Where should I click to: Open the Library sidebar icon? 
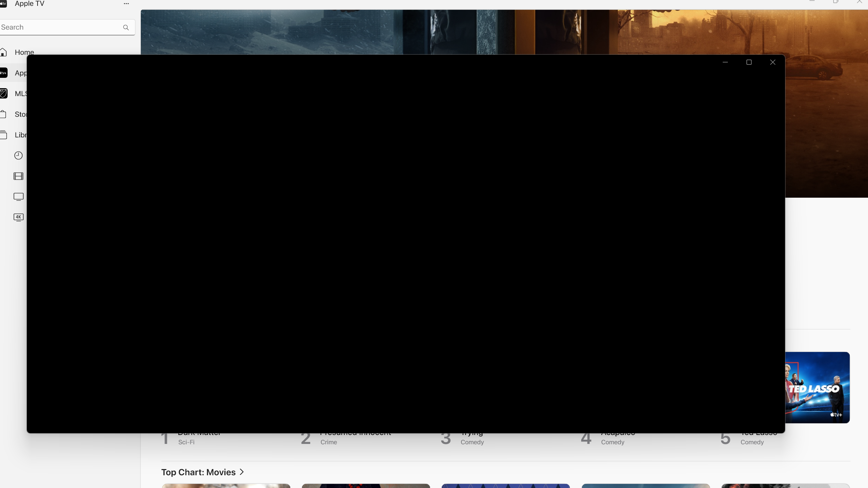click(4, 135)
